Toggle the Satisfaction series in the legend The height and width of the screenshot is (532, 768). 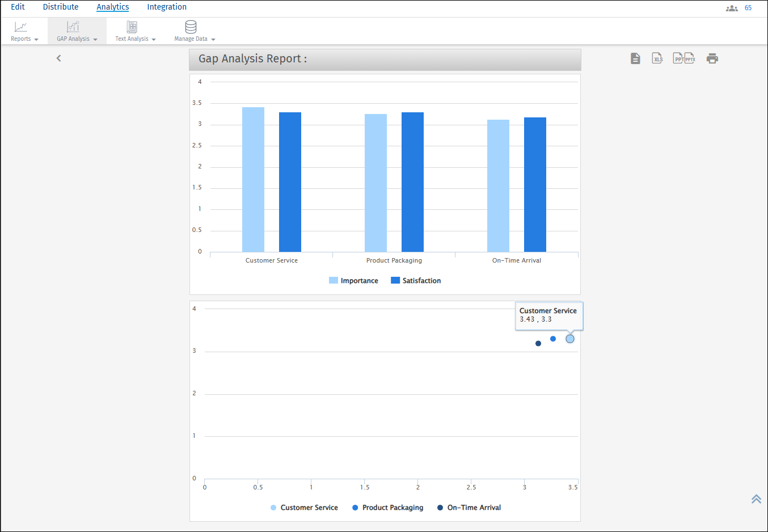point(416,280)
